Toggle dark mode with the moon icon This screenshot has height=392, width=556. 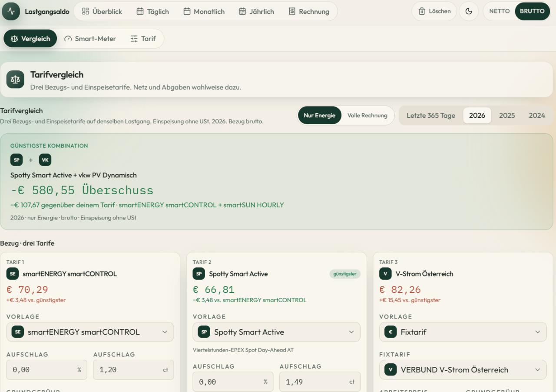[x=469, y=11]
